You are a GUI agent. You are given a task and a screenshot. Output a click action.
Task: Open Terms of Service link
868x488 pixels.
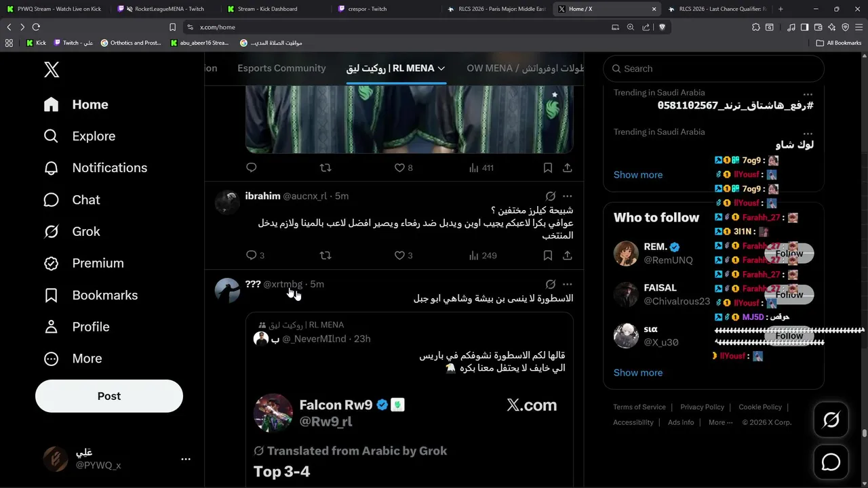639,407
